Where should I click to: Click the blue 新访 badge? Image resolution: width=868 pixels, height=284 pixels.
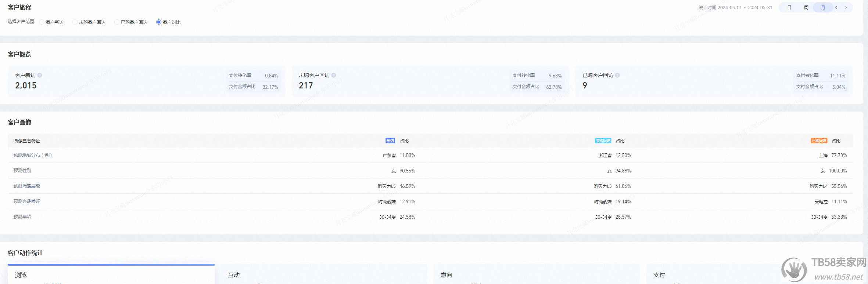coord(390,141)
